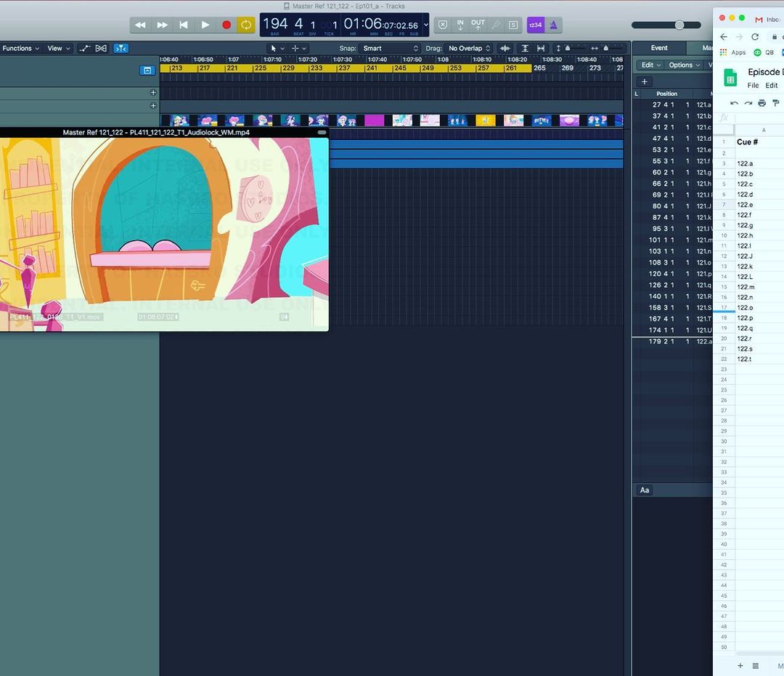Select the top blue region in Tracks area
The width and height of the screenshot is (784, 676).
tap(476, 144)
